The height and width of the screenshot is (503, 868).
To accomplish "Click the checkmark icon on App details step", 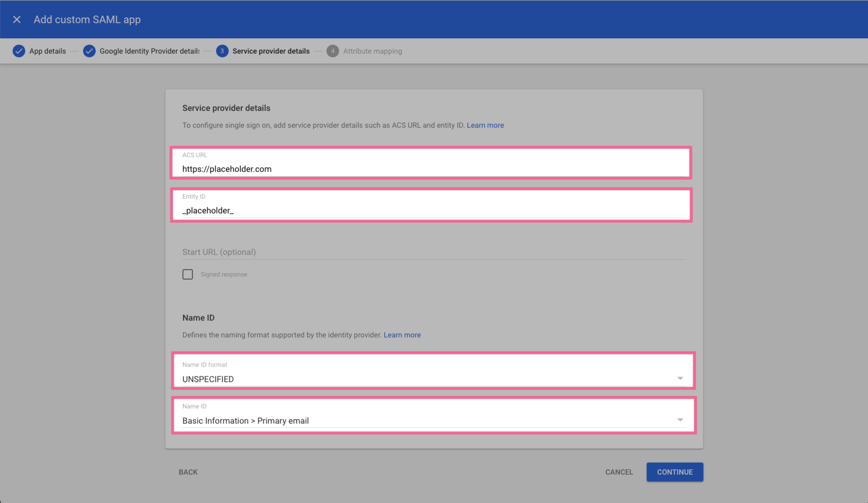I will click(x=19, y=51).
